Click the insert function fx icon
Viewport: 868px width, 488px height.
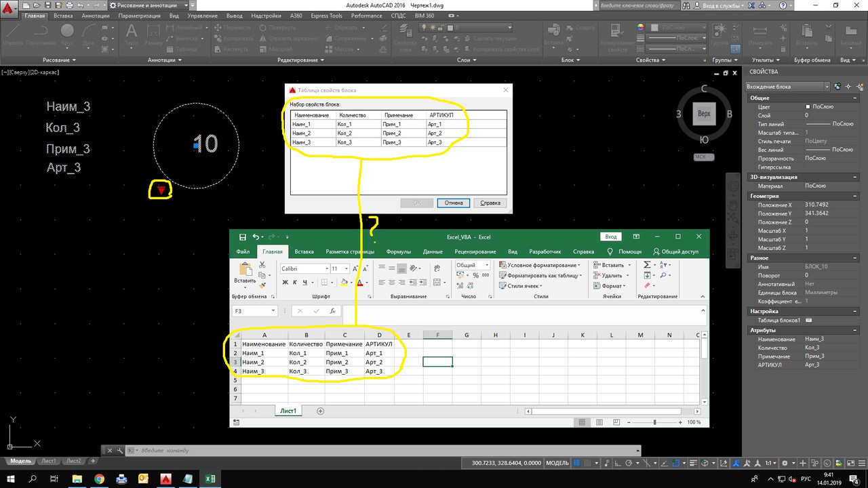(x=332, y=311)
